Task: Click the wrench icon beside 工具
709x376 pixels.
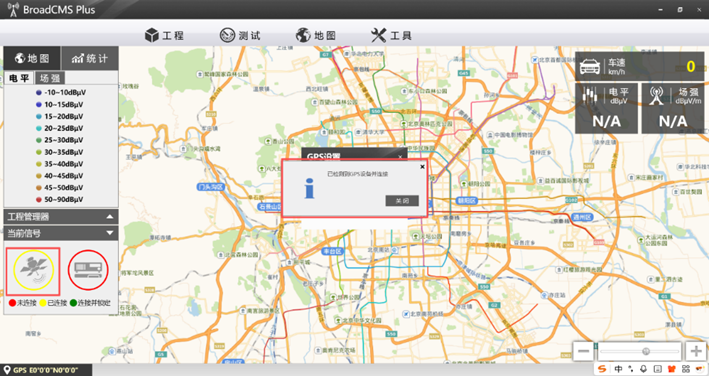Action: (378, 35)
